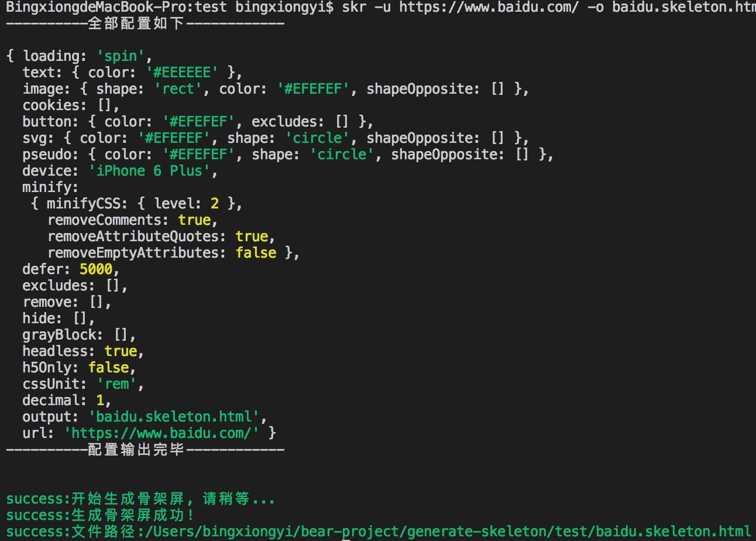756x541 pixels.
Task: Click the 'grayBlock: []' line
Action: tap(80, 335)
